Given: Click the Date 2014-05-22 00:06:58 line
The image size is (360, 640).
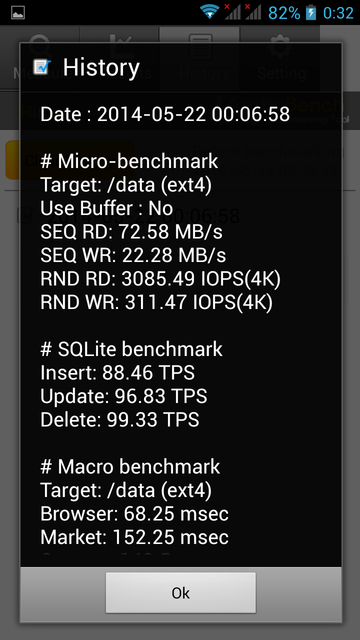Looking at the screenshot, I should coord(165,114).
